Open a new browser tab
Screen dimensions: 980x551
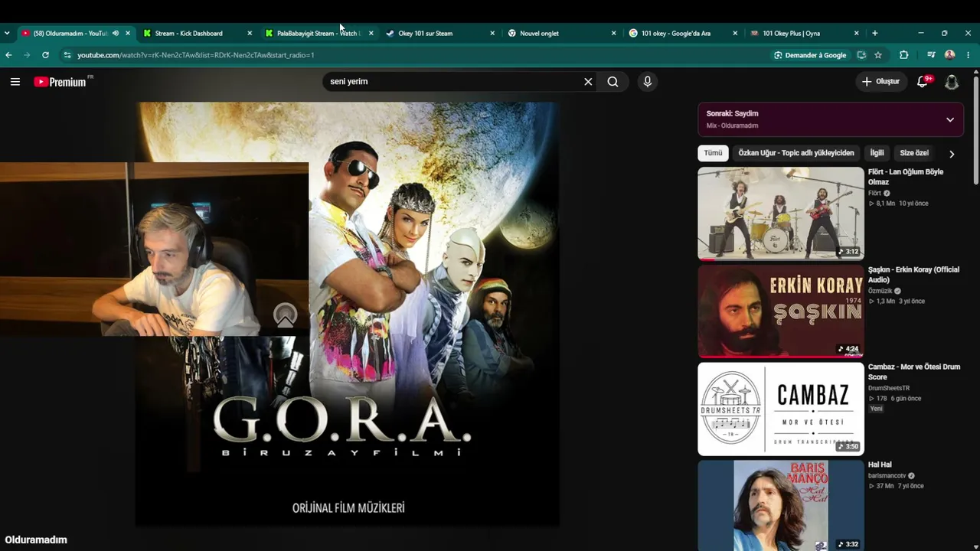tap(874, 33)
